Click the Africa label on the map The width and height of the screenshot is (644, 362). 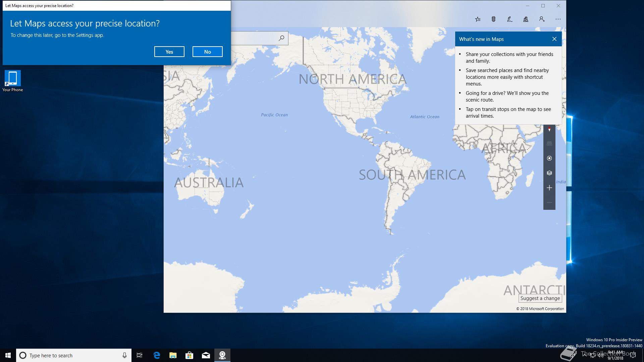tap(504, 148)
